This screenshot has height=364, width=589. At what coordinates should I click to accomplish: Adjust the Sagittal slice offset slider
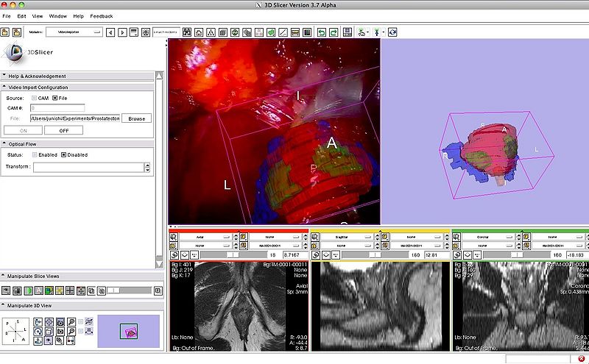(x=375, y=255)
